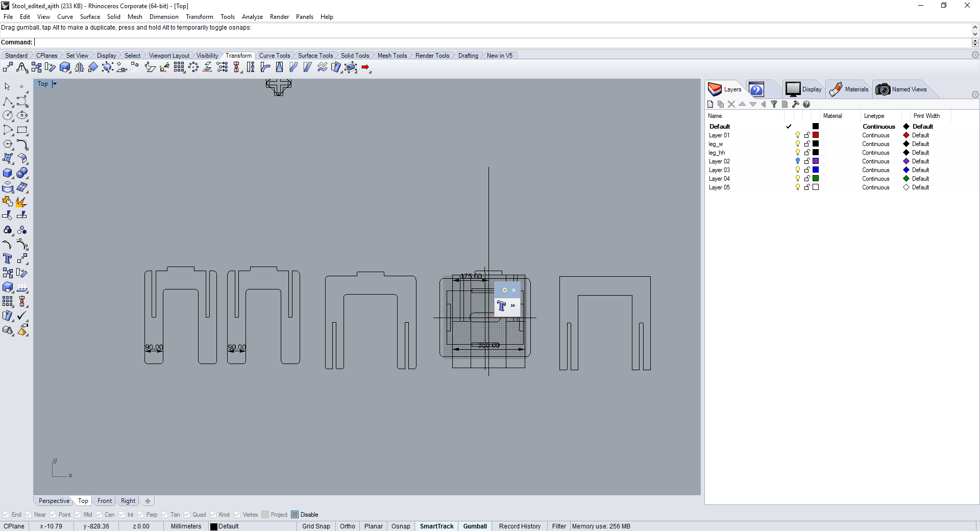Image resolution: width=980 pixels, height=531 pixels.
Task: Select the Twist tool in Transform toolbar
Action: (x=251, y=67)
